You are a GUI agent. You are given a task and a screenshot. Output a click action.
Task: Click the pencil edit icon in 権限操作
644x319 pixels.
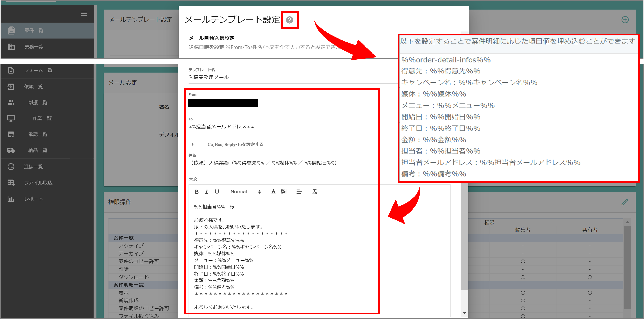click(624, 202)
